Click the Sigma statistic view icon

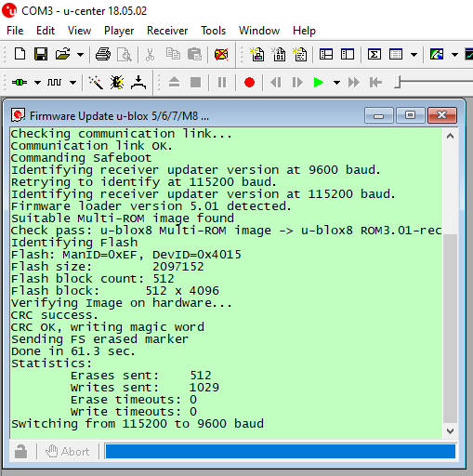click(x=374, y=54)
